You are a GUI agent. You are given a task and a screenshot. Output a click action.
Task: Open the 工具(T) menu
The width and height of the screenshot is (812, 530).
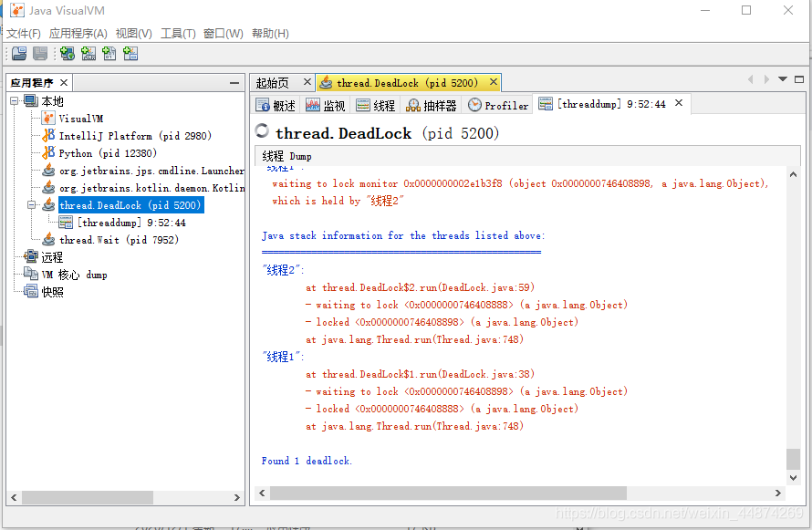[x=178, y=34]
